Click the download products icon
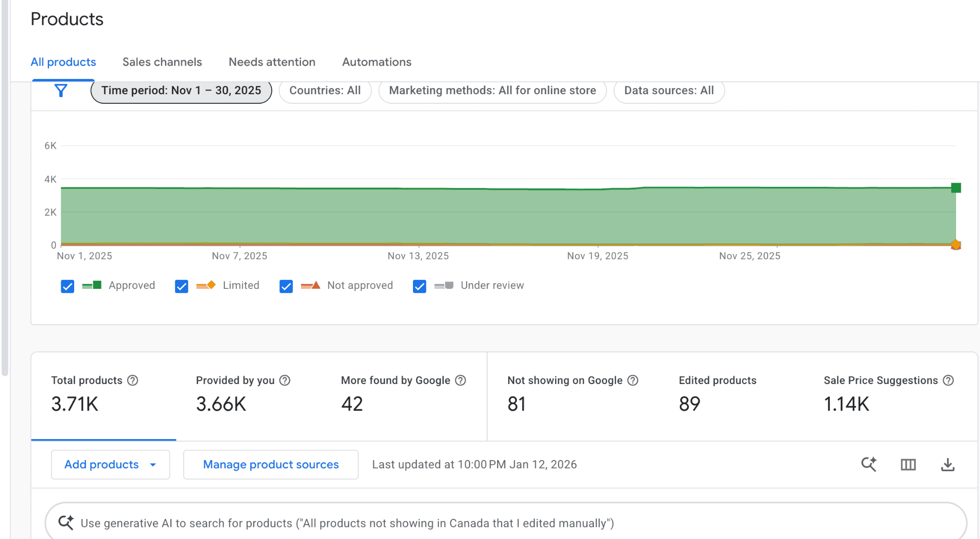 coord(947,464)
